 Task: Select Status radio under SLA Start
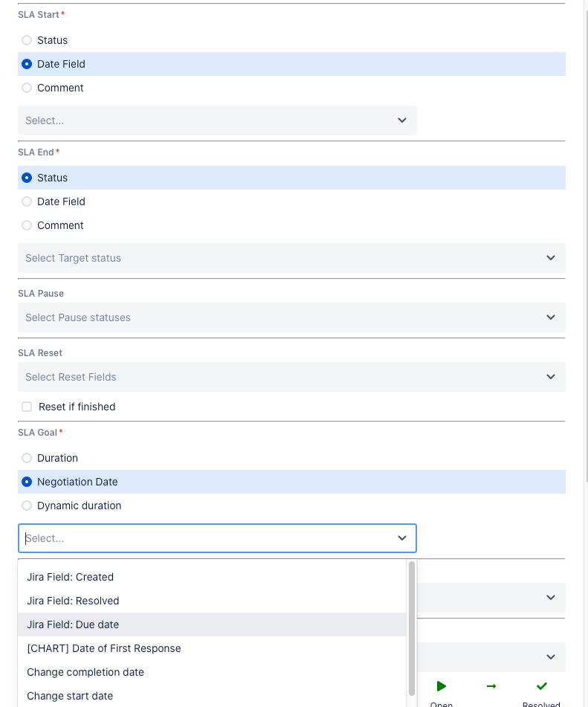tap(27, 40)
